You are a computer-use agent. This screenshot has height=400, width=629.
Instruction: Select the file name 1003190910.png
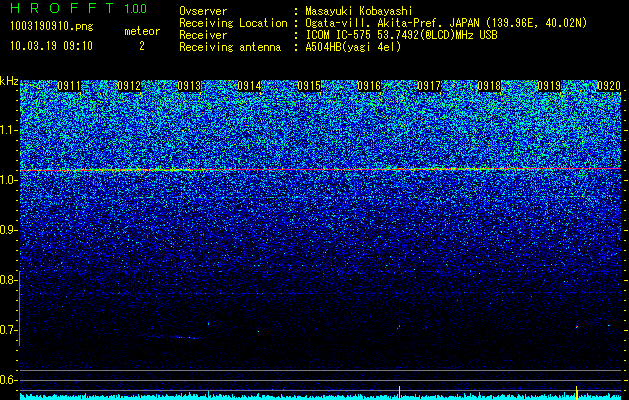[52, 27]
